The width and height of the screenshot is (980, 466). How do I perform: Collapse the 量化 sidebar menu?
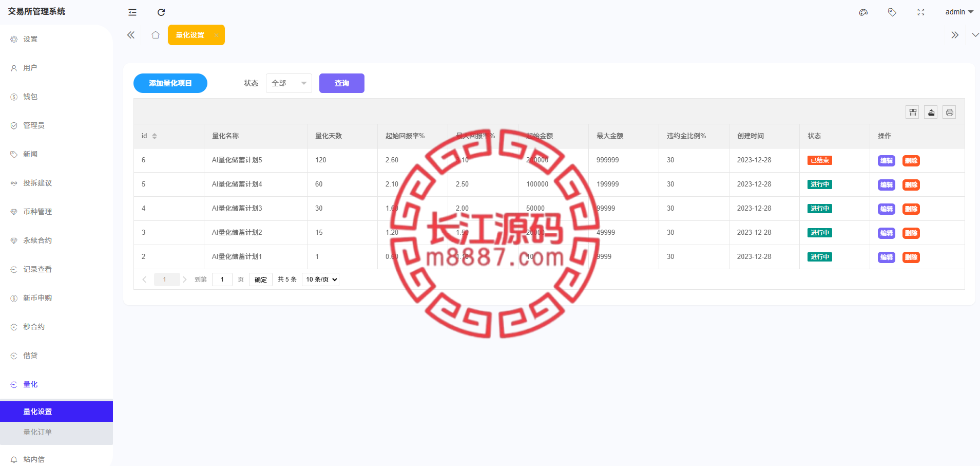tap(56, 384)
